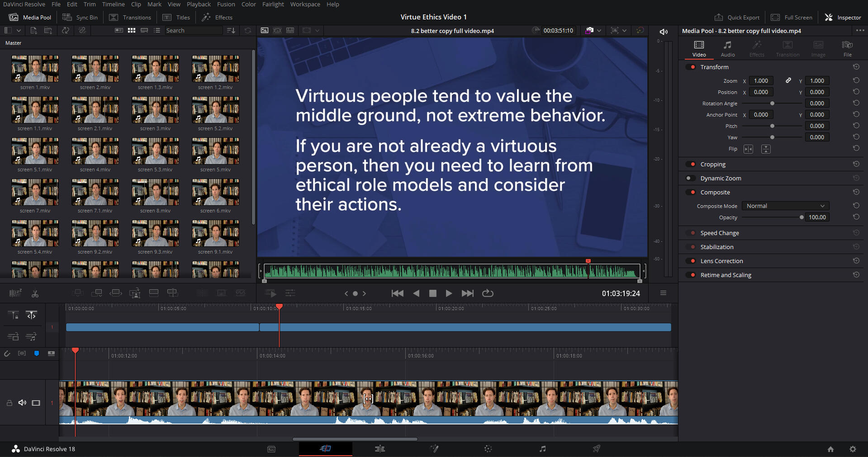868x457 pixels.
Task: Flip the clip horizontally
Action: (x=749, y=149)
